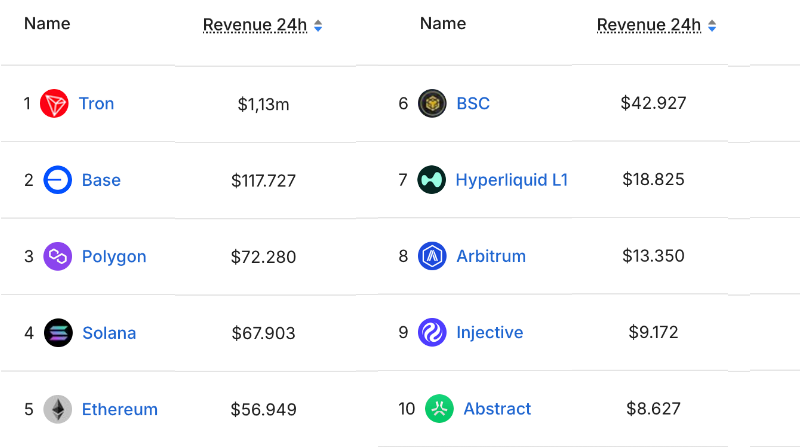This screenshot has height=447, width=800.
Task: Open the Hyperliquid L1 chain link
Action: click(512, 180)
